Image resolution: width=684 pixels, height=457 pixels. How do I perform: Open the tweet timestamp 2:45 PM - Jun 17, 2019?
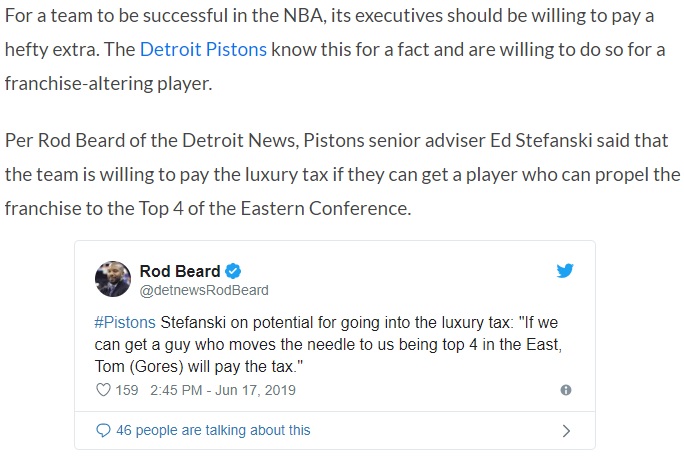point(223,390)
